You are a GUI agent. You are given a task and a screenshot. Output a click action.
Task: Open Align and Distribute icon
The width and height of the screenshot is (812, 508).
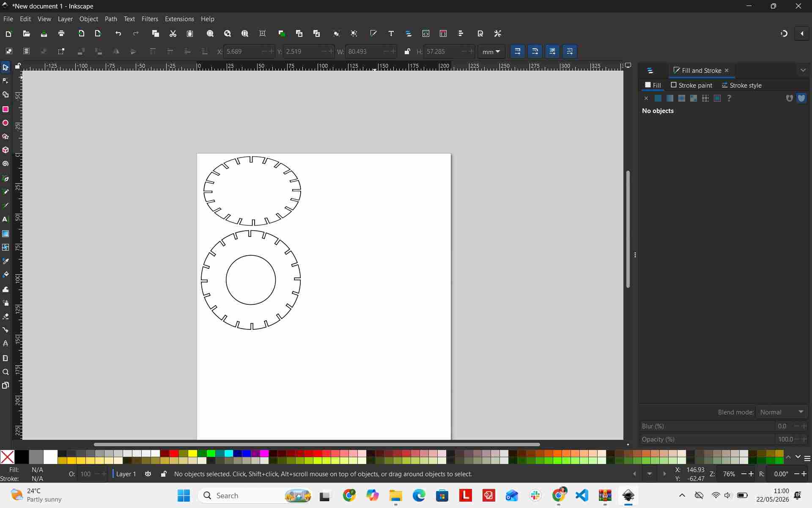461,33
